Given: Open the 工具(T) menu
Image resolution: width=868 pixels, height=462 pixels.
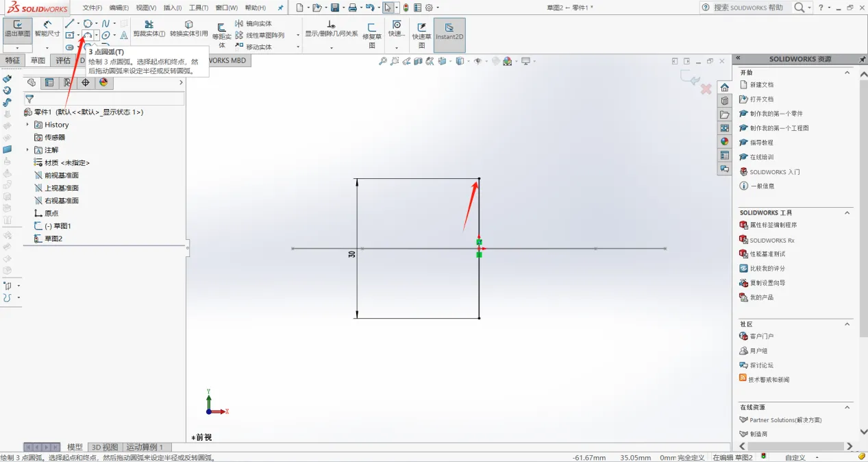Looking at the screenshot, I should coord(199,8).
